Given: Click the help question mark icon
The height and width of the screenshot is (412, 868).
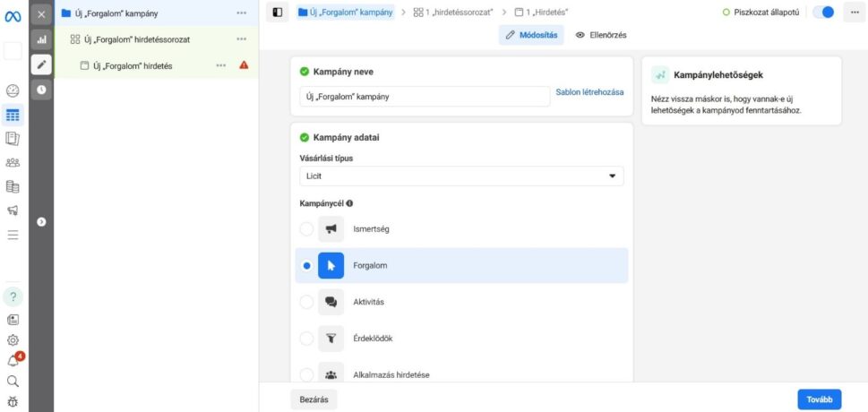Looking at the screenshot, I should coord(13,296).
